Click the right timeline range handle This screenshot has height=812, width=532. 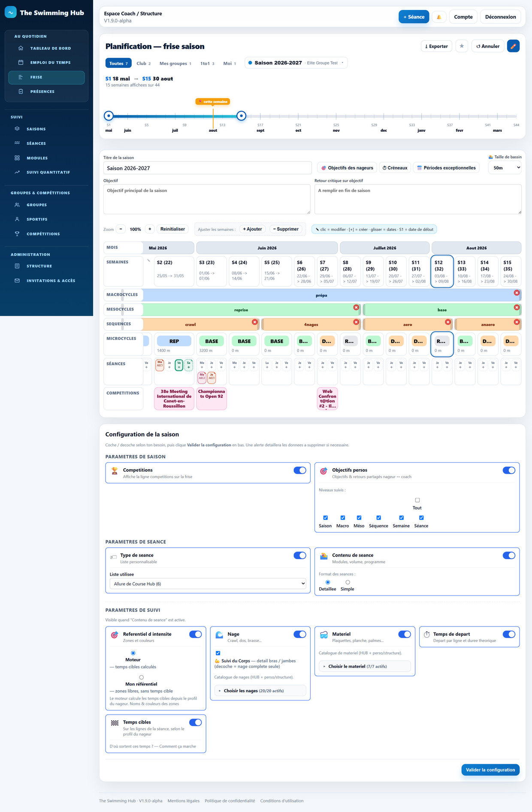pyautogui.click(x=242, y=115)
